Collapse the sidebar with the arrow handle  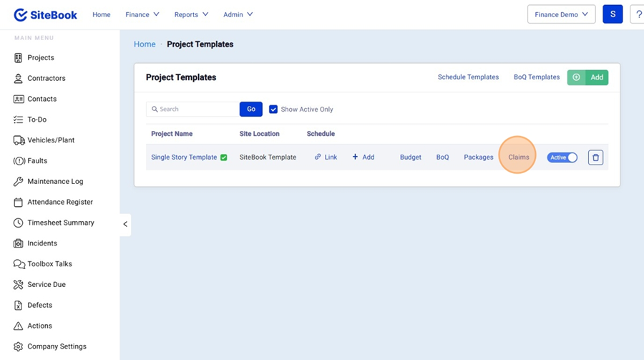click(x=125, y=224)
